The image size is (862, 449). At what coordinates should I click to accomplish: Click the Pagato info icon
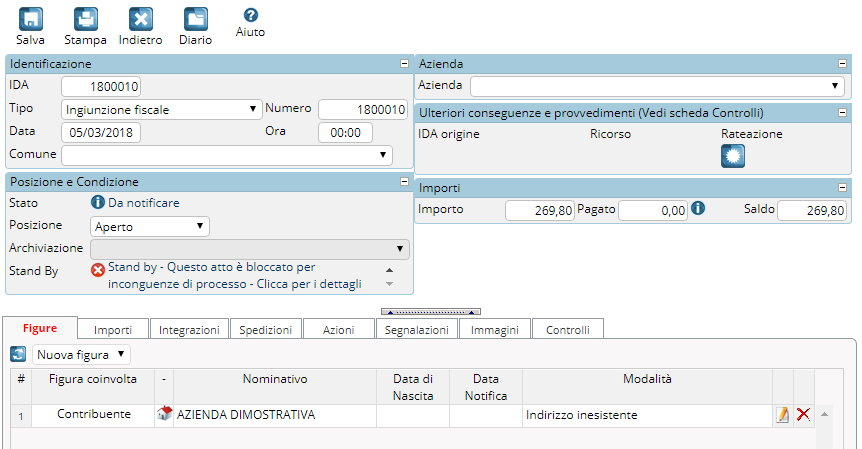[x=698, y=208]
